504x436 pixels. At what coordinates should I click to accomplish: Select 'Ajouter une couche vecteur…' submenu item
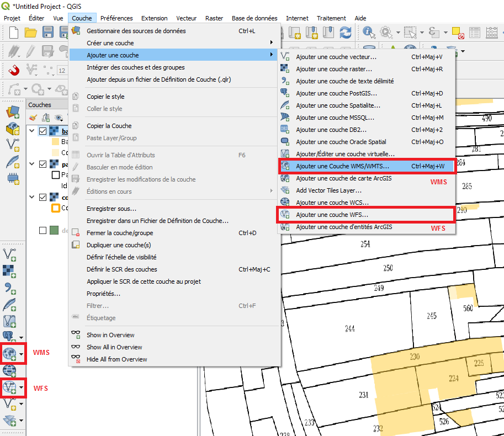click(x=367, y=57)
